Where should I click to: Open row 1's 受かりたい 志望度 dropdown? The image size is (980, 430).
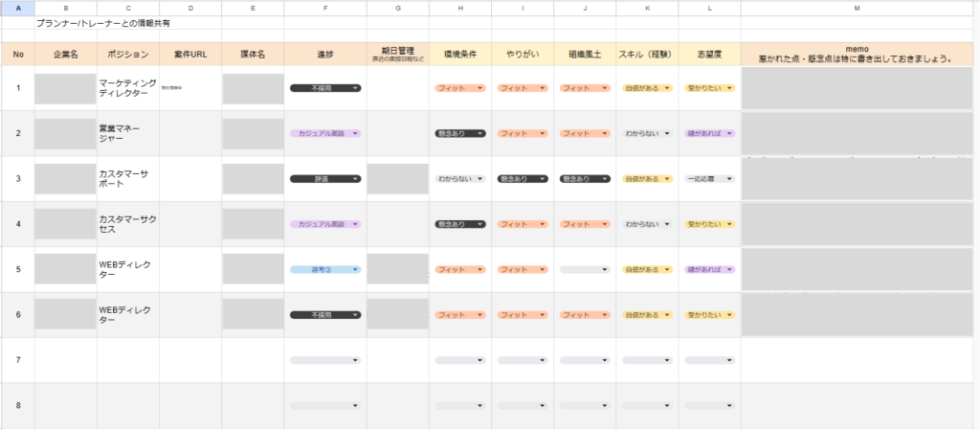click(x=708, y=87)
